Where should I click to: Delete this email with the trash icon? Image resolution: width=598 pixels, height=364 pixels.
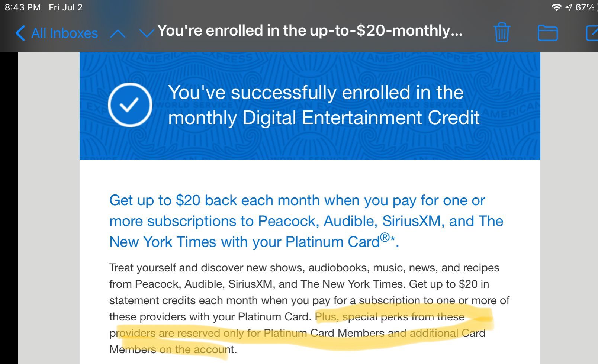tap(502, 32)
